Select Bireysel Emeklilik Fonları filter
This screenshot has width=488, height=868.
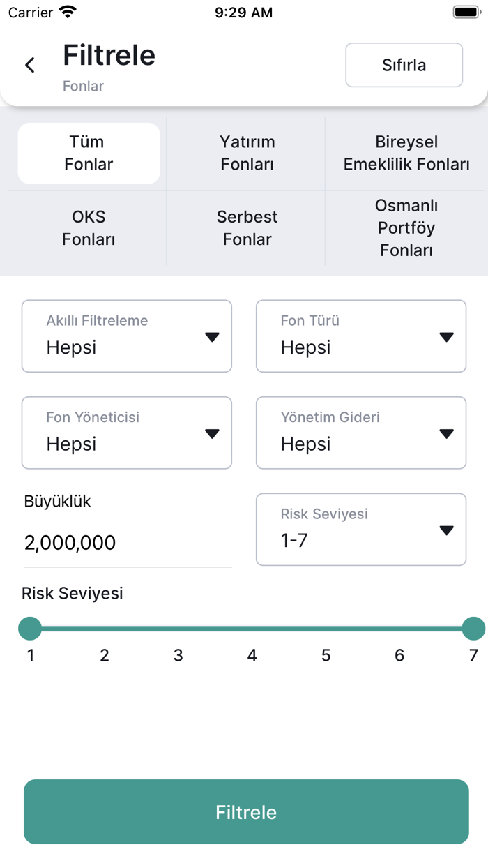405,153
